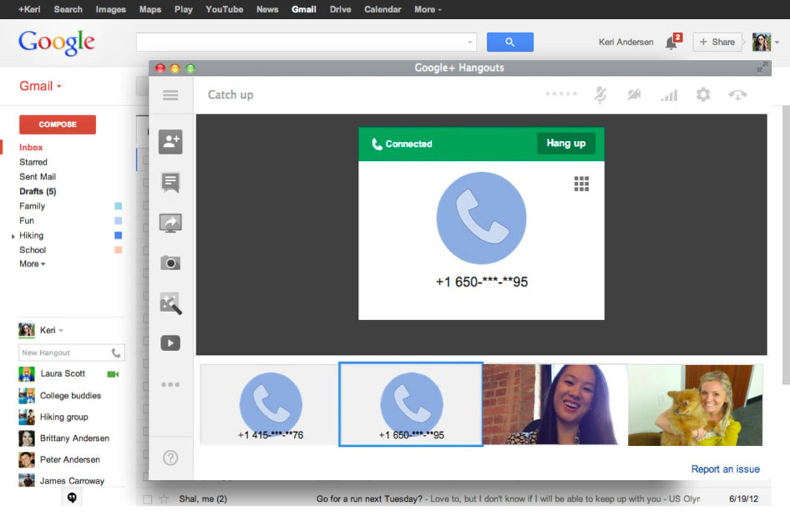Mute the microphone in the hangout
The height and width of the screenshot is (532, 790).
(601, 94)
